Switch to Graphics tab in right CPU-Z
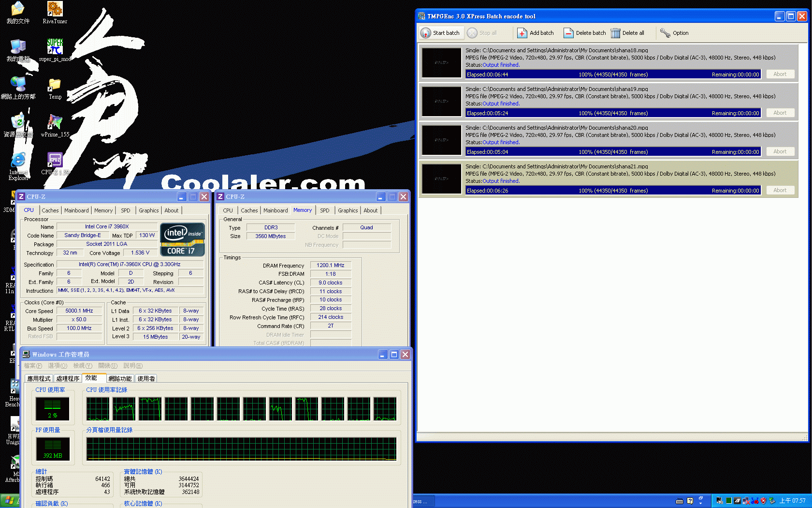The height and width of the screenshot is (508, 812). point(348,210)
